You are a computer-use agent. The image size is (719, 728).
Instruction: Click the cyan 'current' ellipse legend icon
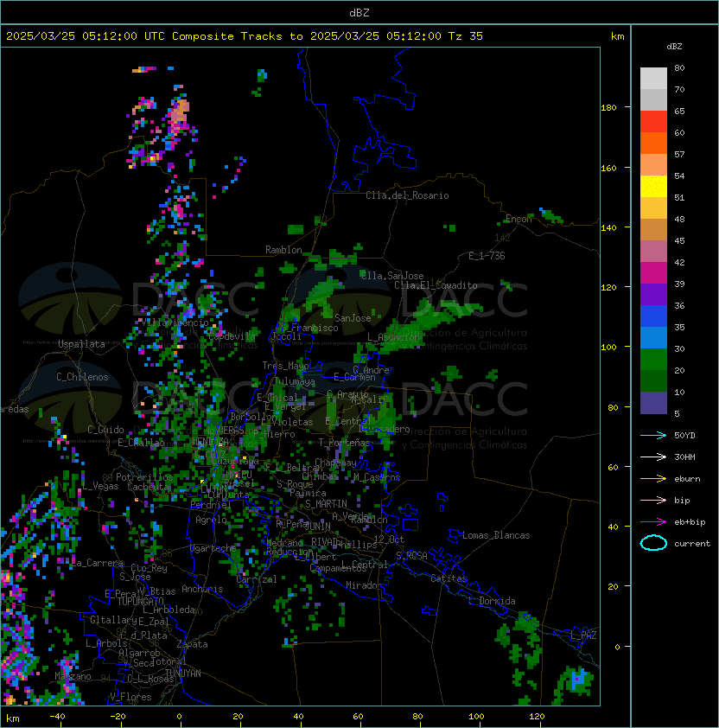(653, 543)
